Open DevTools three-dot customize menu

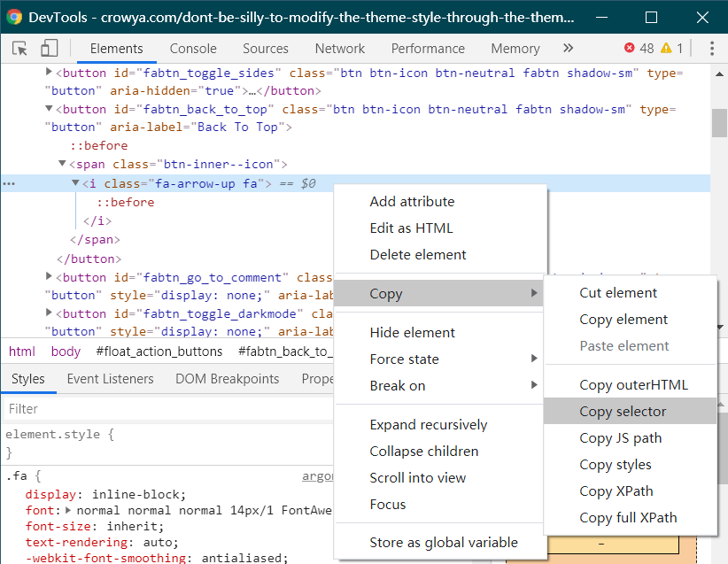(x=711, y=49)
